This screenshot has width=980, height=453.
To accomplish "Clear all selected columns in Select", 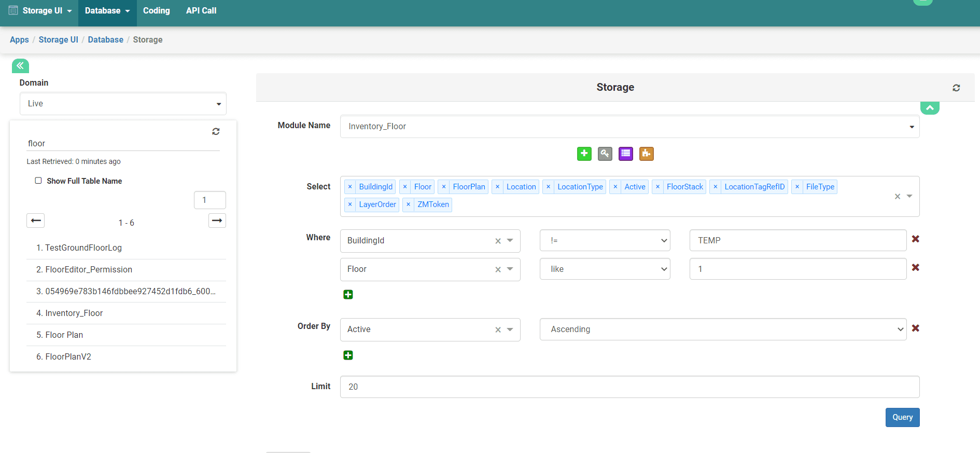I will coord(898,196).
